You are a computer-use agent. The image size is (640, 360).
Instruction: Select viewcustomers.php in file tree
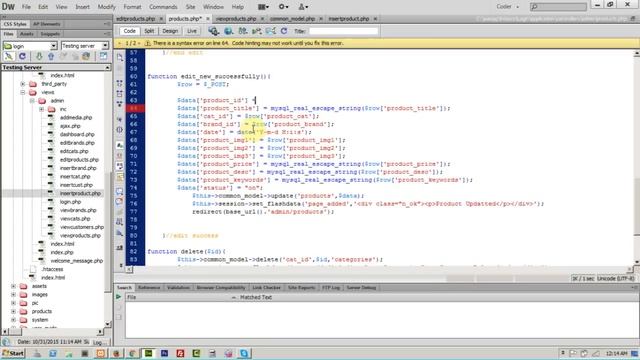pos(82,227)
